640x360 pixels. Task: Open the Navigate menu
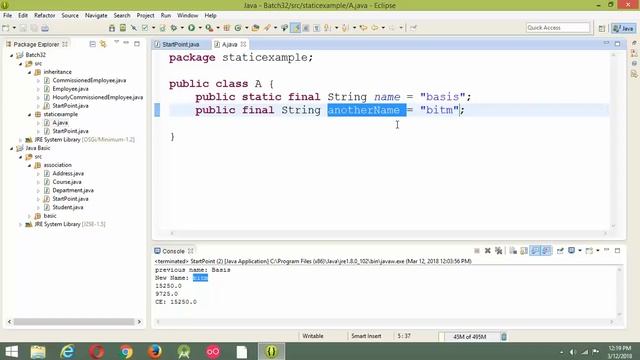[96, 16]
